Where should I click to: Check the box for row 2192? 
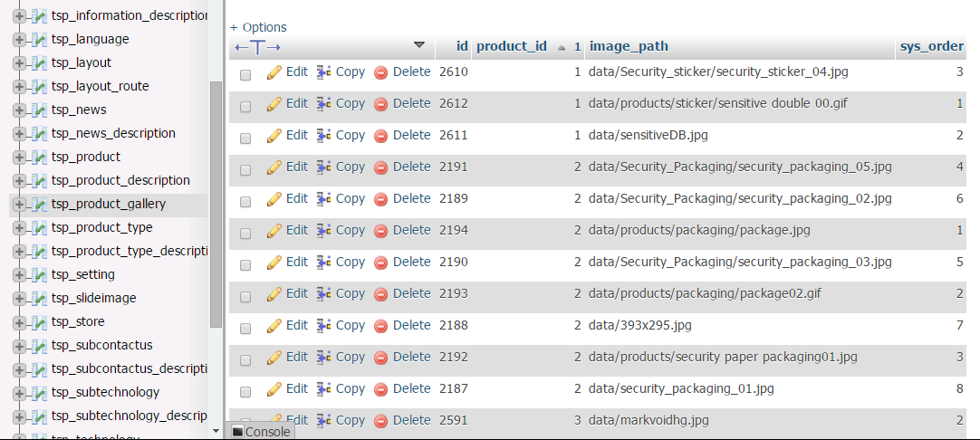pyautogui.click(x=245, y=360)
